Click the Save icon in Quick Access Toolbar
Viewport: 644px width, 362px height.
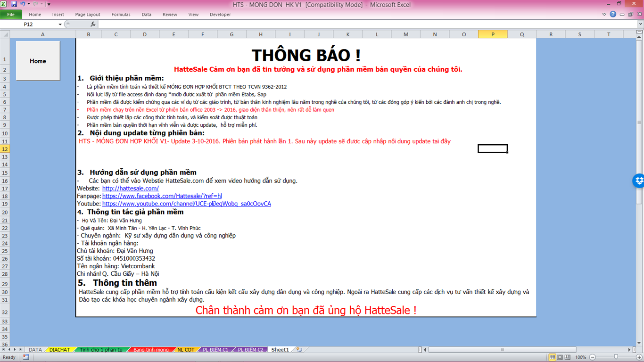click(14, 4)
